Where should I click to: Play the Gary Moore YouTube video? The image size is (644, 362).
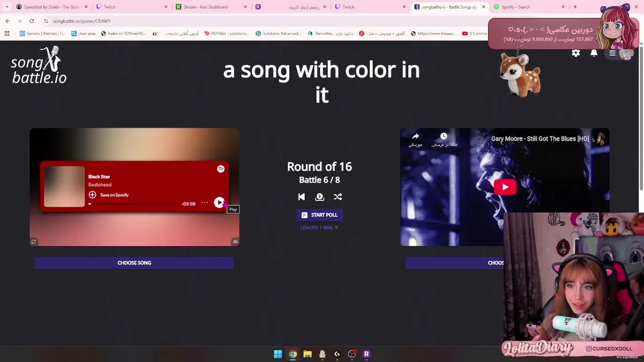pos(505,187)
